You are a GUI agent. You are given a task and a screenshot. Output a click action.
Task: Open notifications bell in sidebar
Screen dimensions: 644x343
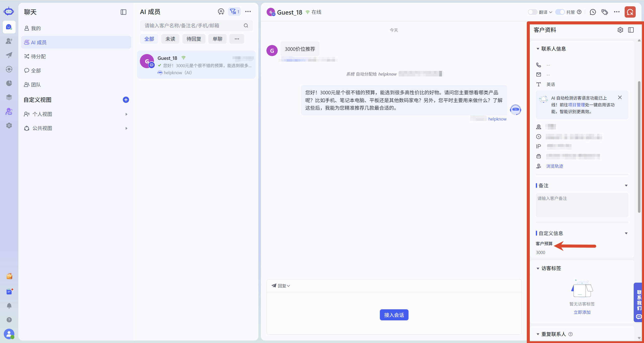click(9, 306)
